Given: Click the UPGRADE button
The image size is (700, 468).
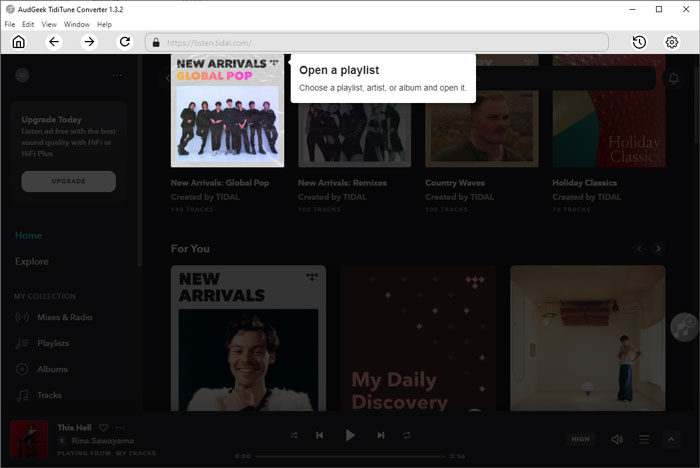Looking at the screenshot, I should (69, 181).
